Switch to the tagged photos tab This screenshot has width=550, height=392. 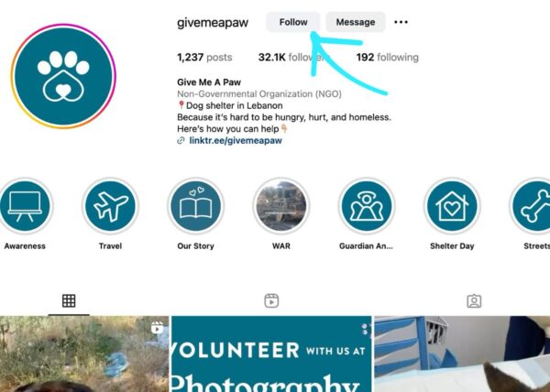[474, 301]
